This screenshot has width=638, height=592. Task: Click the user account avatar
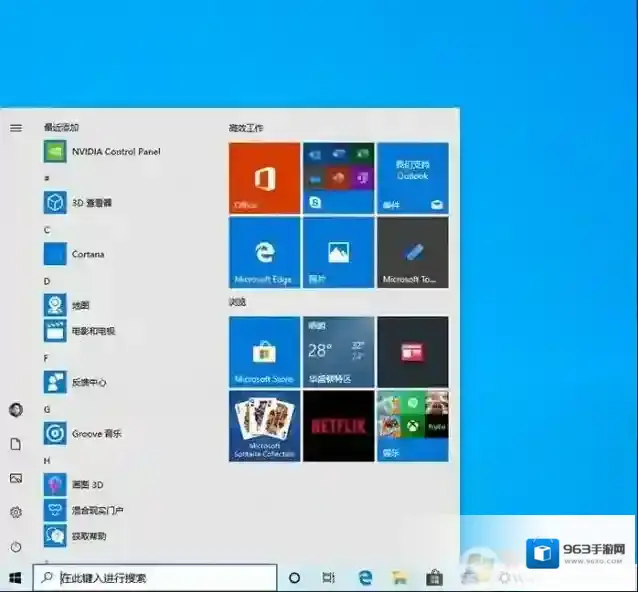coord(16,410)
